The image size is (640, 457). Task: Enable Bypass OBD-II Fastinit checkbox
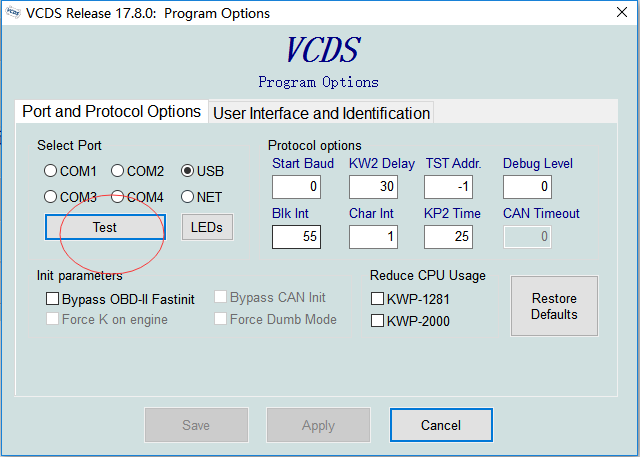52,299
